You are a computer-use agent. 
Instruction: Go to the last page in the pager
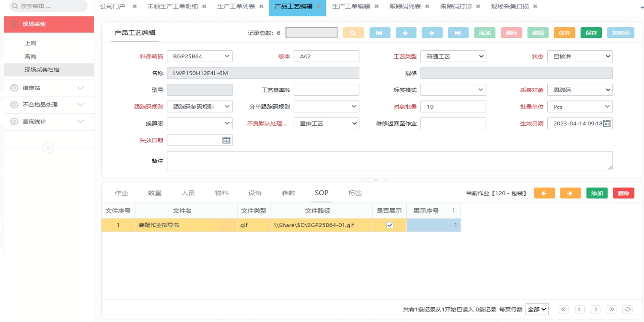[x=611, y=310]
